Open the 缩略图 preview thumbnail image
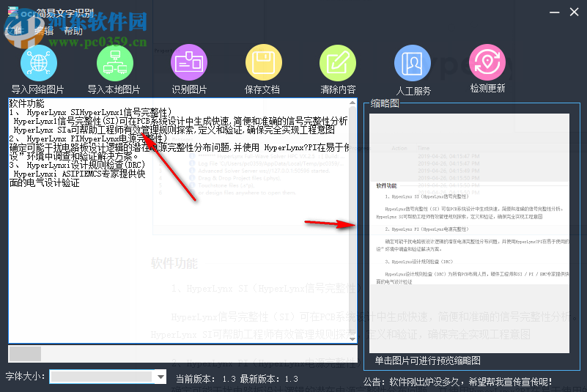Screen dimensions: 587x392 (469, 233)
